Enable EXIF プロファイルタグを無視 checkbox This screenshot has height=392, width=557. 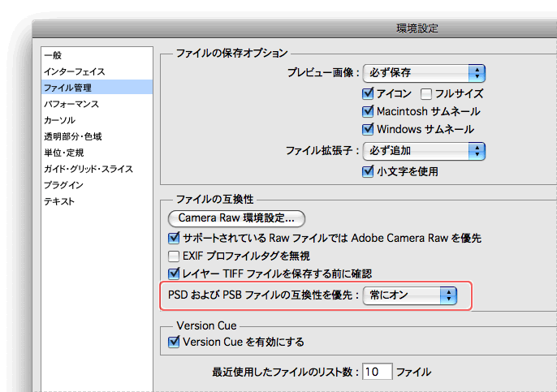tap(174, 256)
